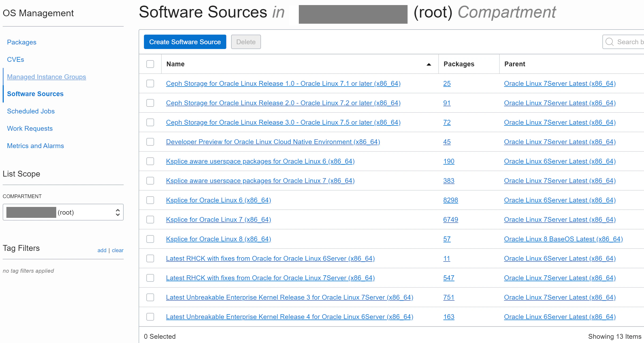Image resolution: width=644 pixels, height=343 pixels.
Task: Tick the select-all checkbox in the header
Action: (150, 64)
